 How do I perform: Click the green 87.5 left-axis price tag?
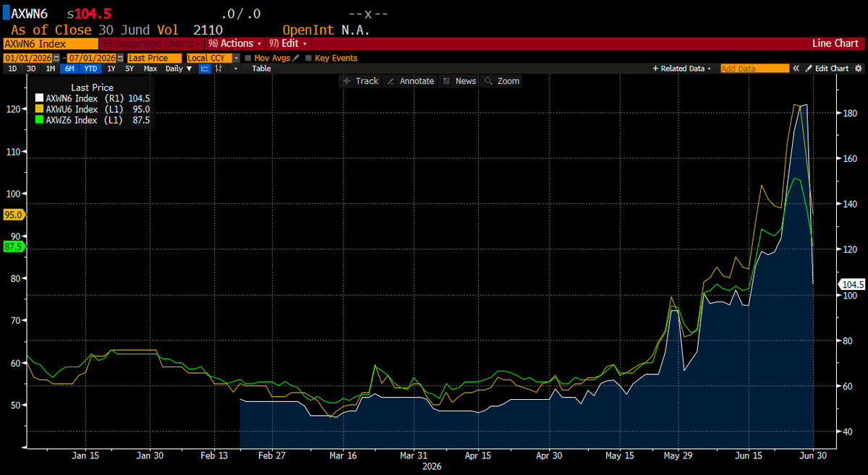coord(14,246)
